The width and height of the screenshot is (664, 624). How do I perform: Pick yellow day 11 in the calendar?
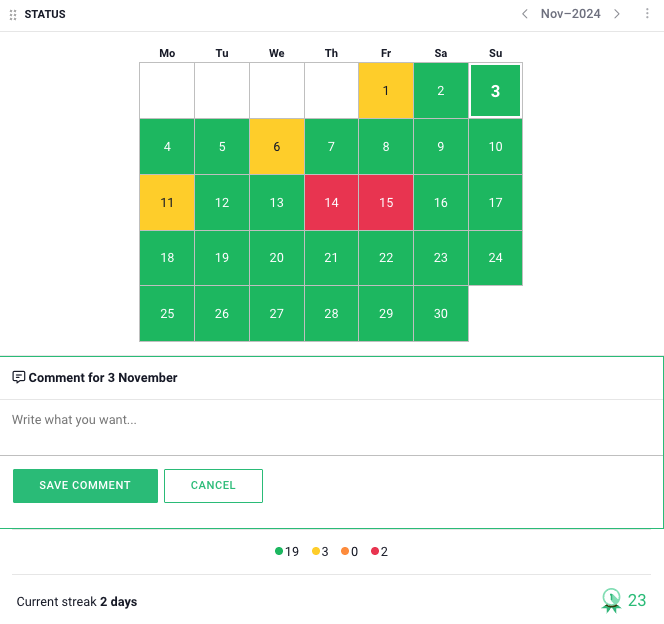pyautogui.click(x=167, y=203)
